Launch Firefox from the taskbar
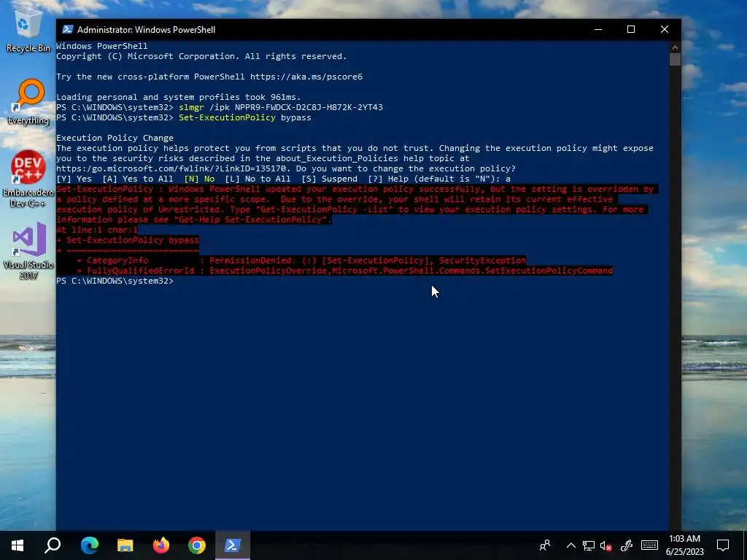The image size is (747, 560). point(161,545)
